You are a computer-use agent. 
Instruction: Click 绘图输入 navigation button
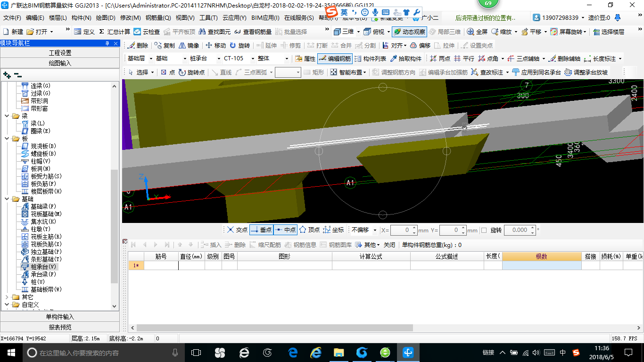pos(60,63)
